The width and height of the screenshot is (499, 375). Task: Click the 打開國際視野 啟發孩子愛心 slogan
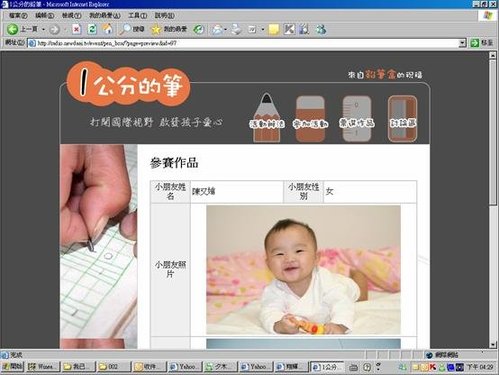(156, 122)
